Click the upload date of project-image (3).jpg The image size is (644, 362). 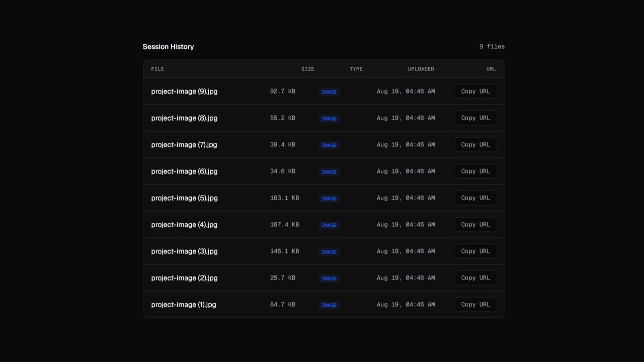(x=406, y=251)
